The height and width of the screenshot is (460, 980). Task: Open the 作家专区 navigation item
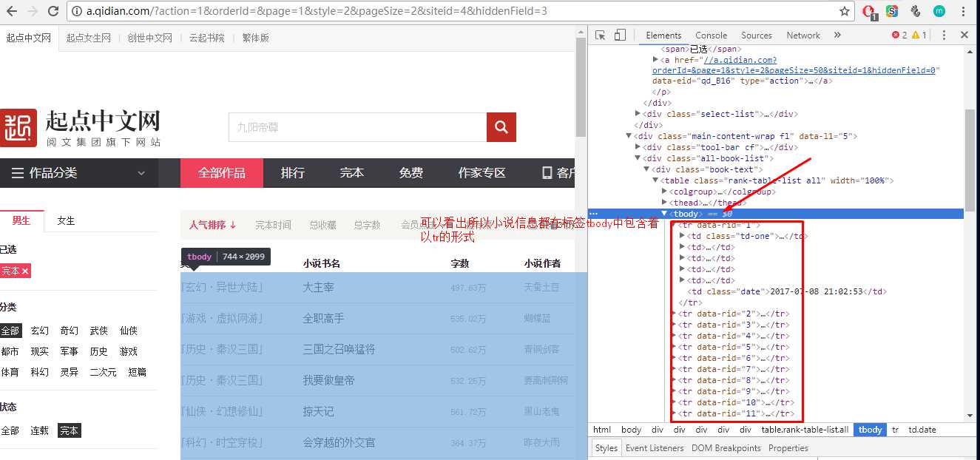click(482, 173)
